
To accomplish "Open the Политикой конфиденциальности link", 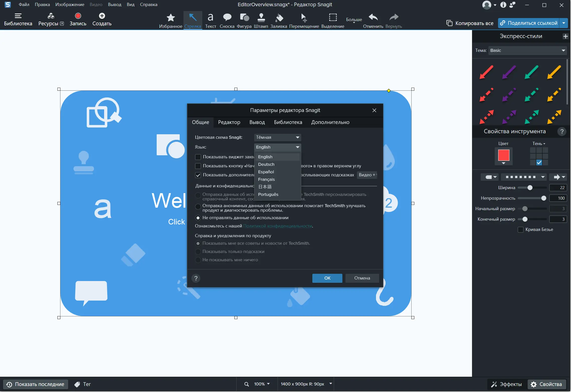I will 277,226.
